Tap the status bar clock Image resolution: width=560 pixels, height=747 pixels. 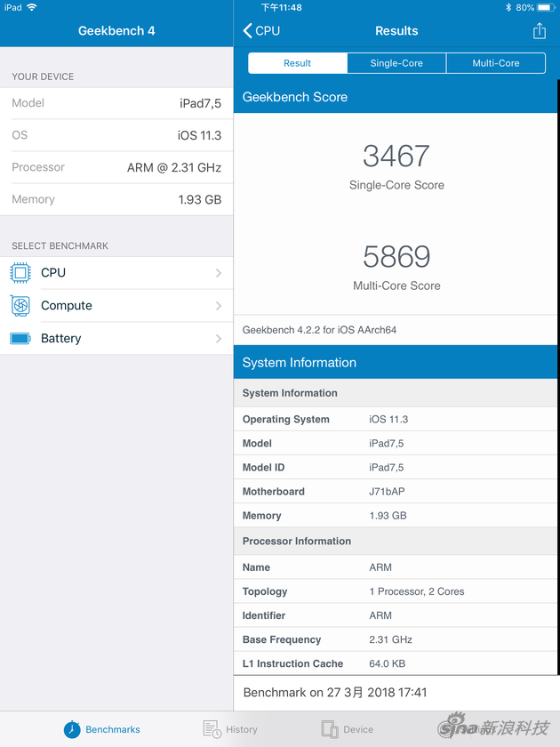pyautogui.click(x=282, y=8)
